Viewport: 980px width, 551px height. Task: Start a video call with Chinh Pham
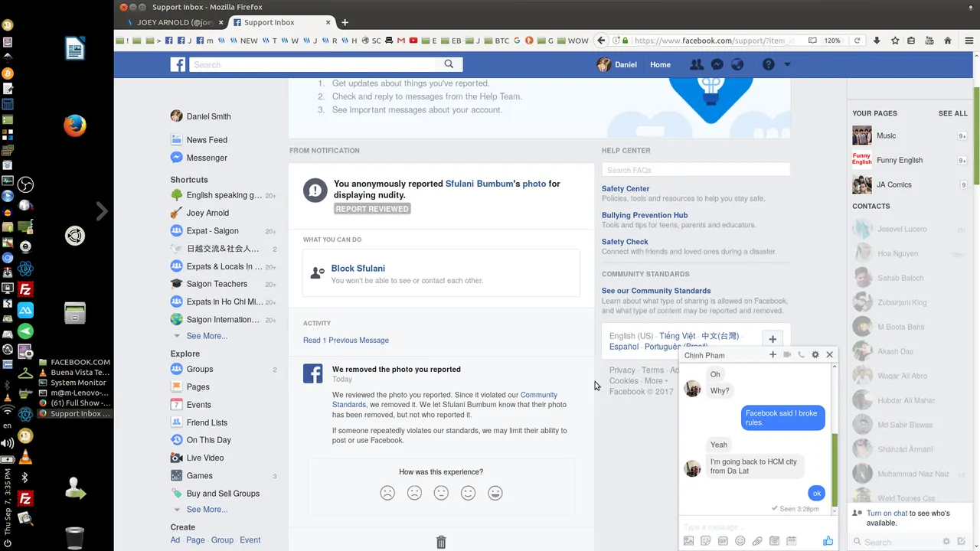click(787, 355)
